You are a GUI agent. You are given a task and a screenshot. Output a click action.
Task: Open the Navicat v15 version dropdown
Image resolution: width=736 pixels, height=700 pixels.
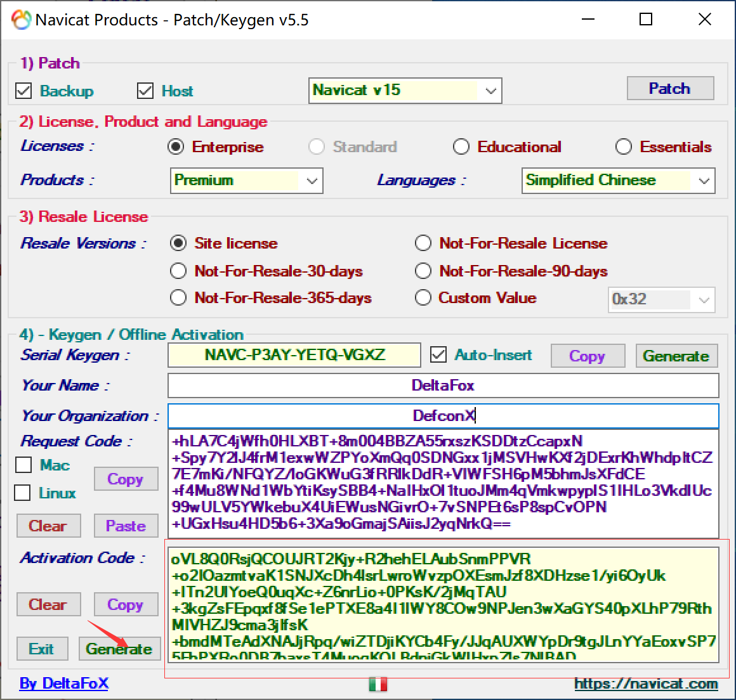click(490, 91)
